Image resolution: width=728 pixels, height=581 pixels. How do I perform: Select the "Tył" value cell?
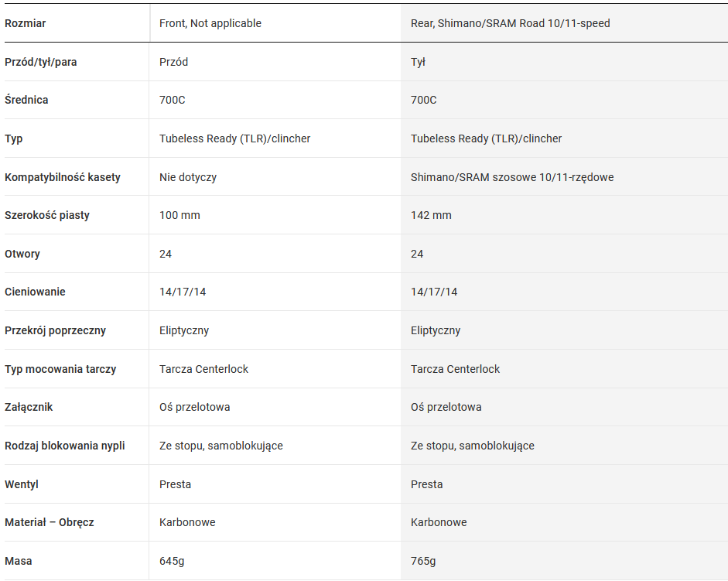[419, 62]
